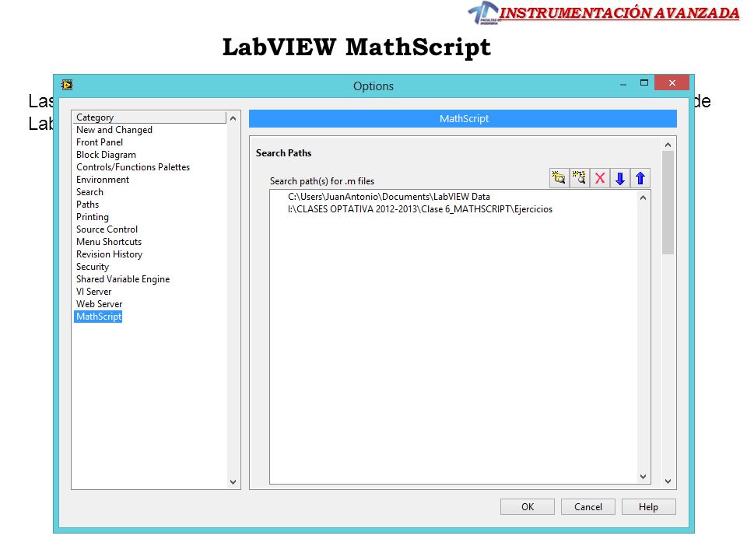Select the Environment category
The image size is (747, 560).
pyautogui.click(x=103, y=179)
